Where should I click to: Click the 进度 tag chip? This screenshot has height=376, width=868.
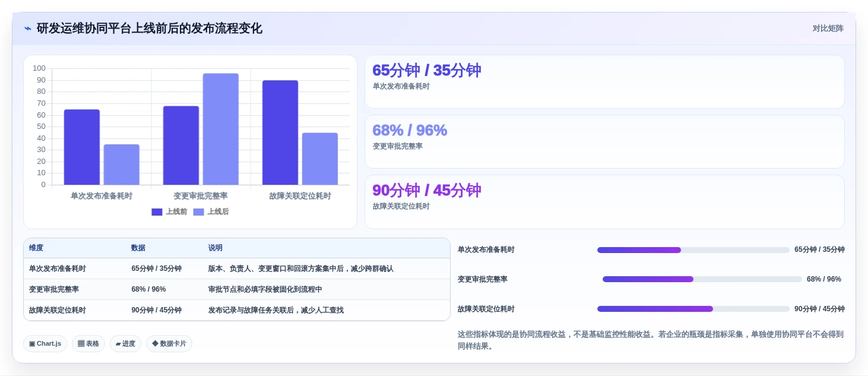[125, 343]
